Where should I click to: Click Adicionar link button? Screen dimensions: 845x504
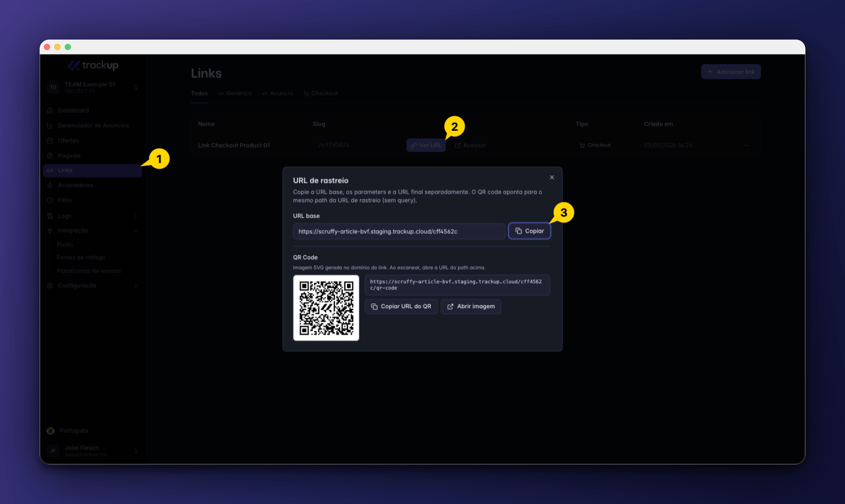731,72
